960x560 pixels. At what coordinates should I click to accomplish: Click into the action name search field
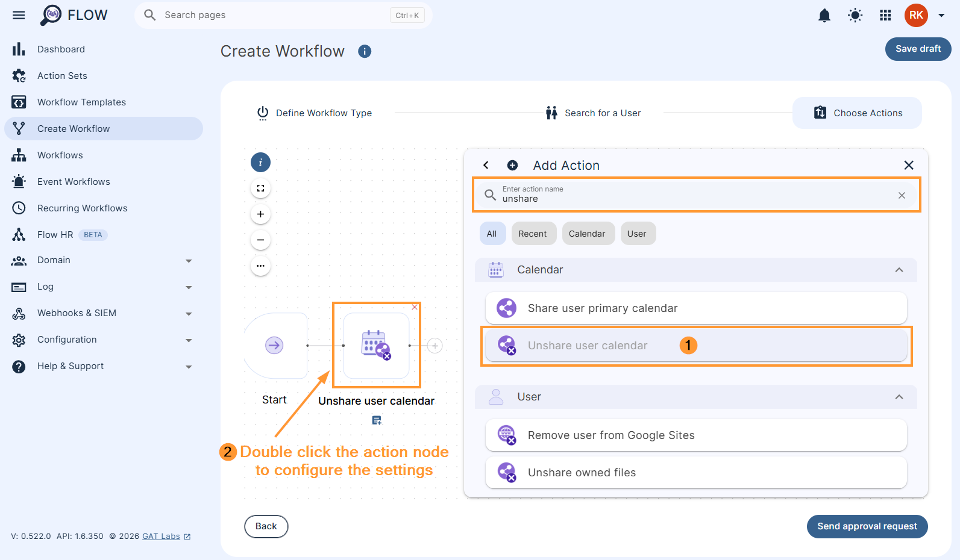tap(696, 195)
